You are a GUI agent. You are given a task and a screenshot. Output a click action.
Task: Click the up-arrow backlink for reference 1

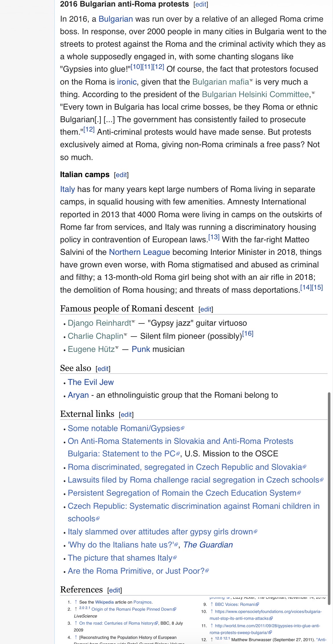click(x=76, y=602)
